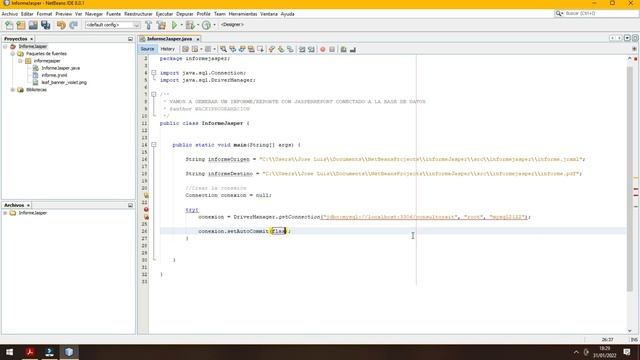Click the Find Next Occurrence icon

242,49
